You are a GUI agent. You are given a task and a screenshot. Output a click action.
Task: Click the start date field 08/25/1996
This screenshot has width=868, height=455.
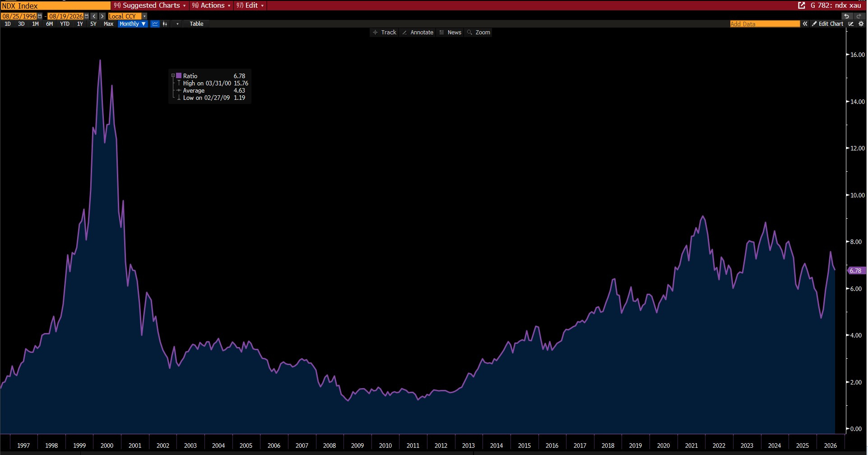coord(19,16)
